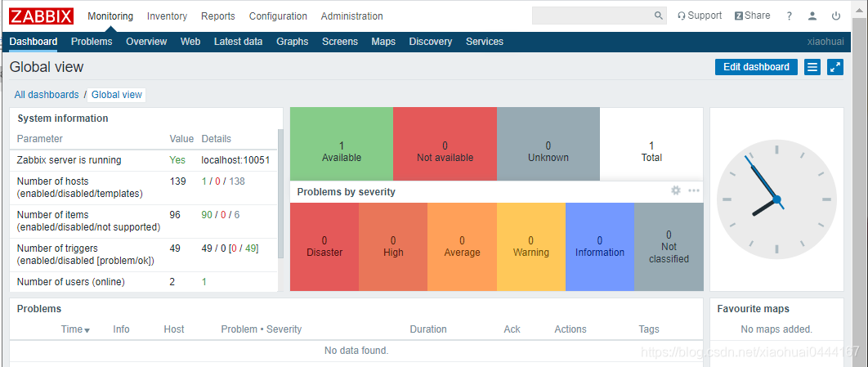This screenshot has width=868, height=367.
Task: Click the 'No data found.' message
Action: (356, 351)
